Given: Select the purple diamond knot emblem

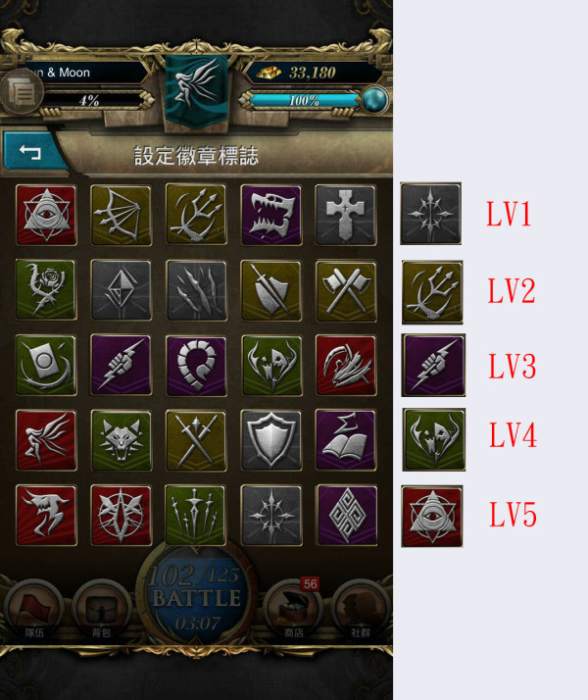Looking at the screenshot, I should [x=347, y=516].
